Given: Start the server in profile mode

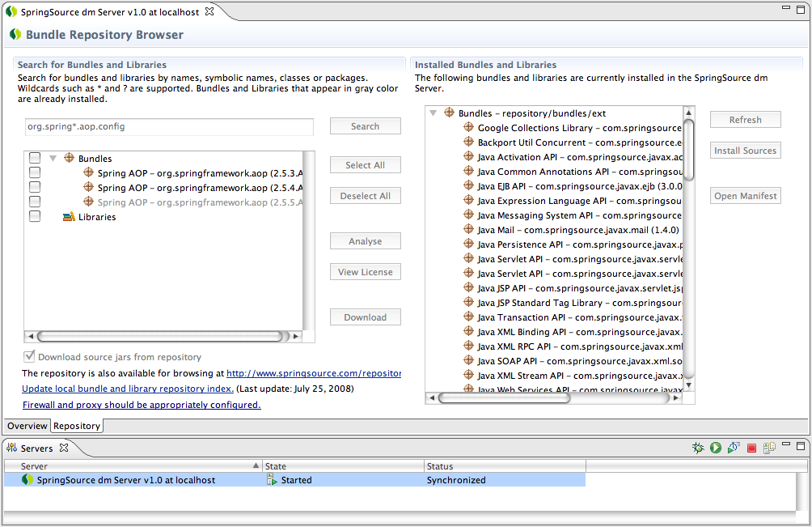Looking at the screenshot, I should tap(734, 448).
